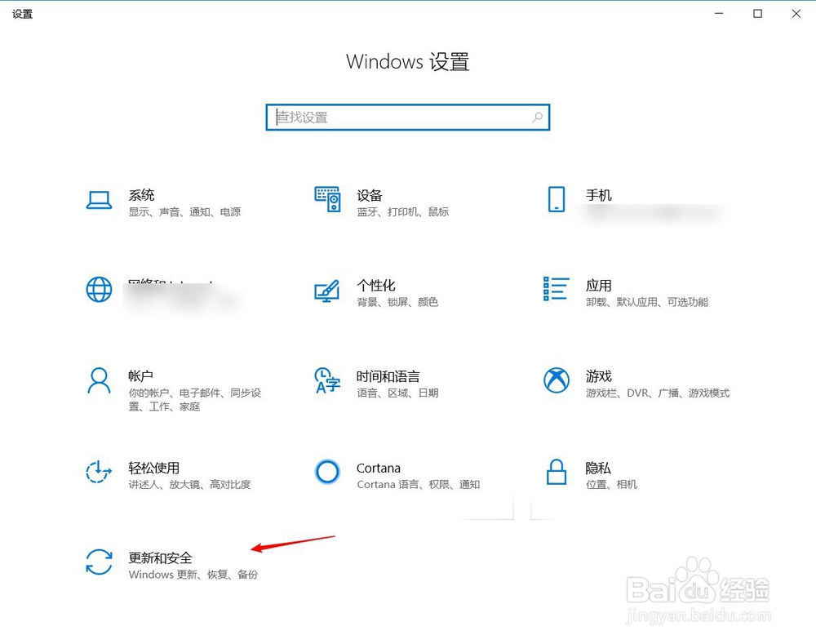Click the 游戏栏、DVR、广播、游戏模式 description

(x=657, y=393)
